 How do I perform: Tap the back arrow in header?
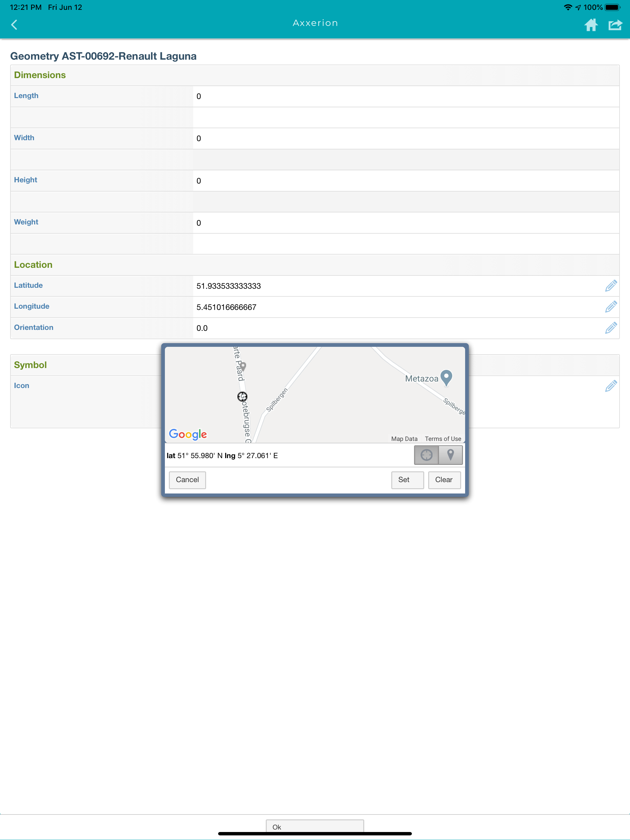14,25
